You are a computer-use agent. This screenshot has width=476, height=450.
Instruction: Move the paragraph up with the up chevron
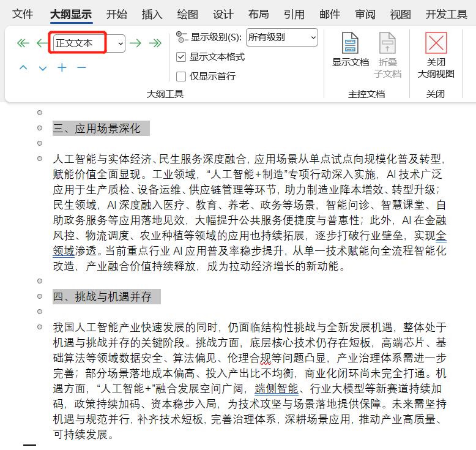[x=23, y=68]
